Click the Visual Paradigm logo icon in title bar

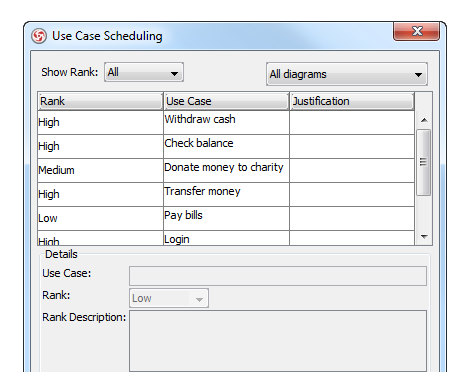point(39,36)
